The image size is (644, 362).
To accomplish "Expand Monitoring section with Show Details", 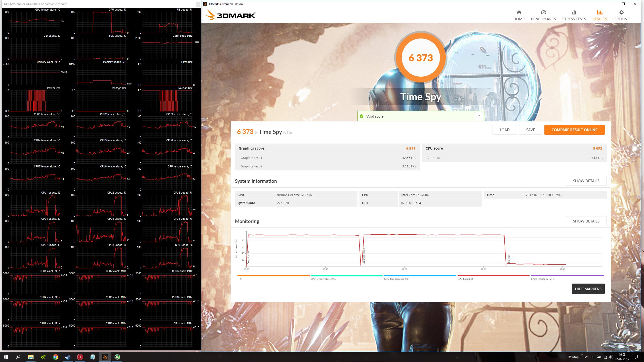I will (586, 221).
